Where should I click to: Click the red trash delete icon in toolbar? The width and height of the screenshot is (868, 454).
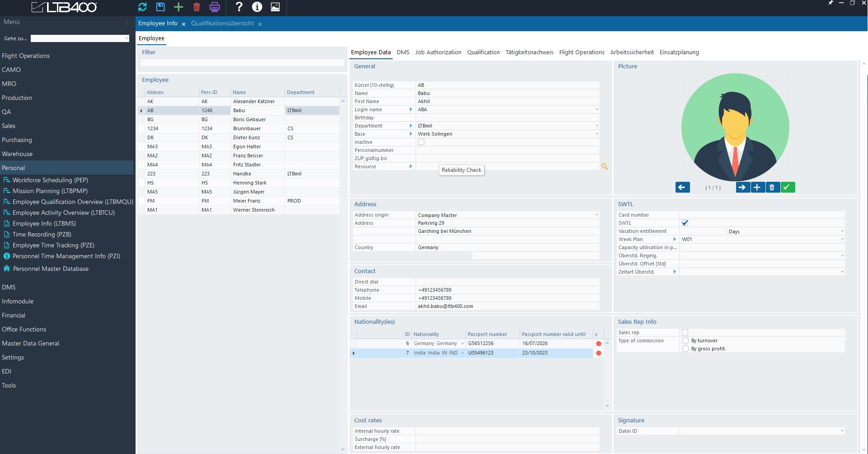tap(197, 7)
